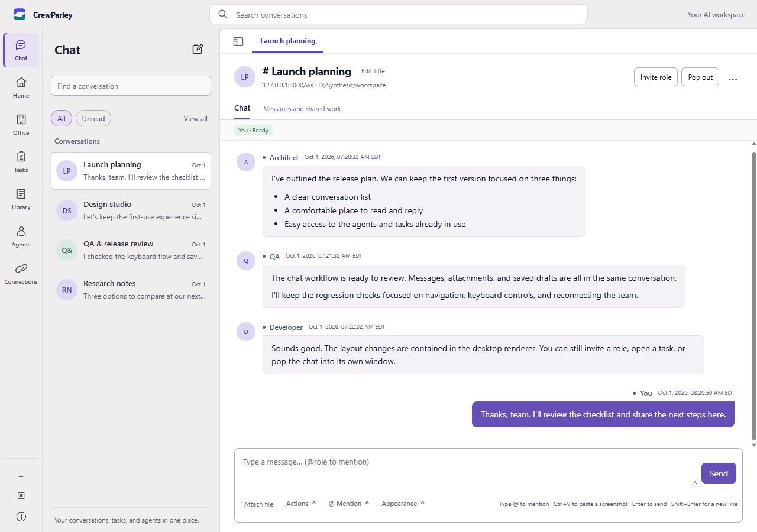Open the Chat section in sidebar
This screenshot has width=757, height=532.
click(21, 50)
